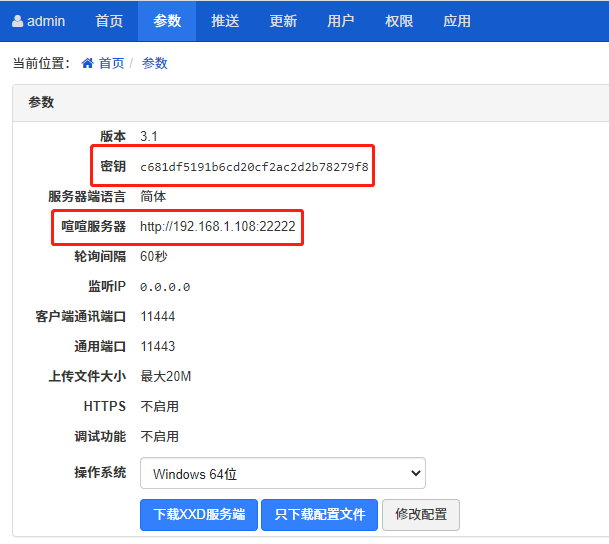
Task: Click the 参数 panel heading
Action: 41,102
